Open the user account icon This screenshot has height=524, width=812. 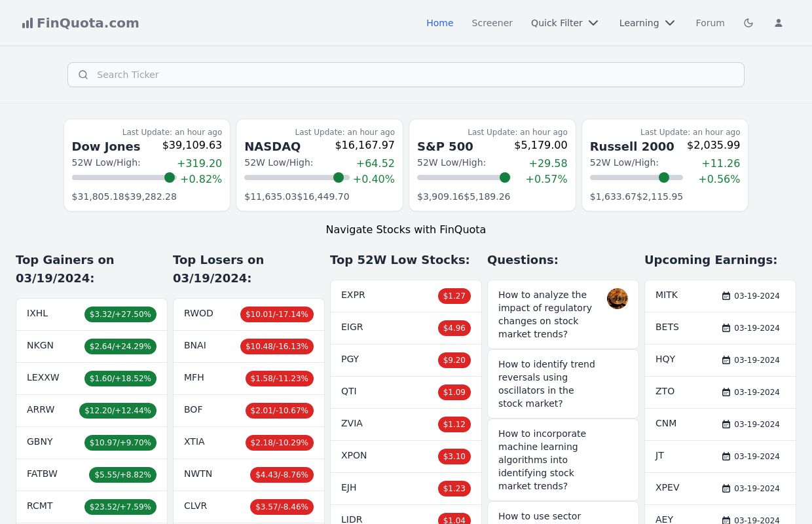coord(779,23)
